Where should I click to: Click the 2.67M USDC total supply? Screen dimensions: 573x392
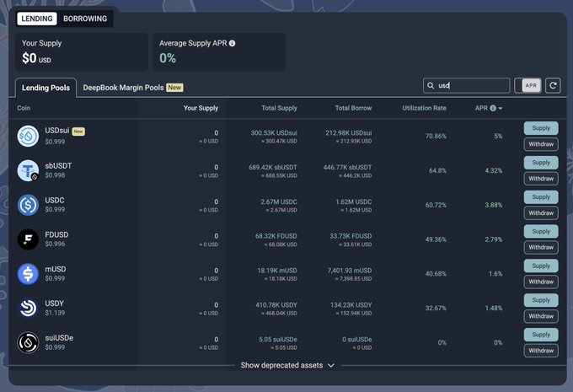tap(279, 201)
